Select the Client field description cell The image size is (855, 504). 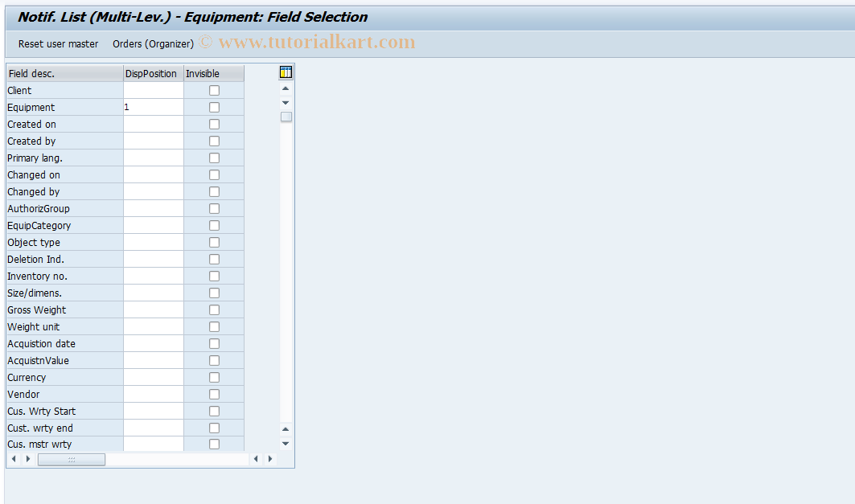click(x=65, y=91)
